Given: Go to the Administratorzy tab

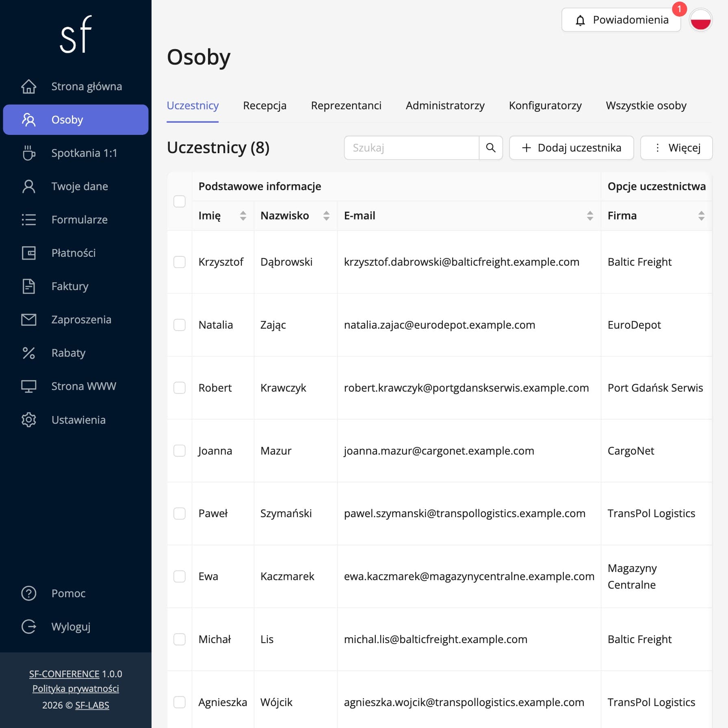Looking at the screenshot, I should [445, 106].
